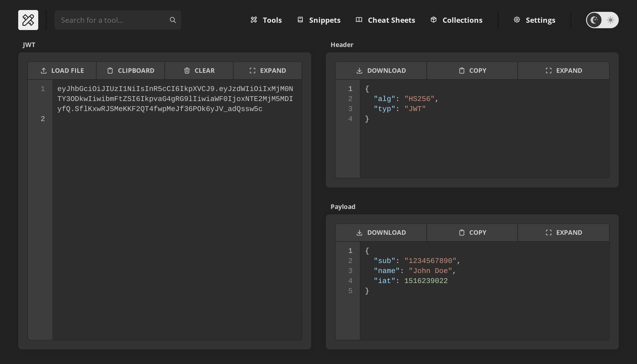Click the moon icon for dark mode
Screen dimensions: 637x364
click(594, 20)
